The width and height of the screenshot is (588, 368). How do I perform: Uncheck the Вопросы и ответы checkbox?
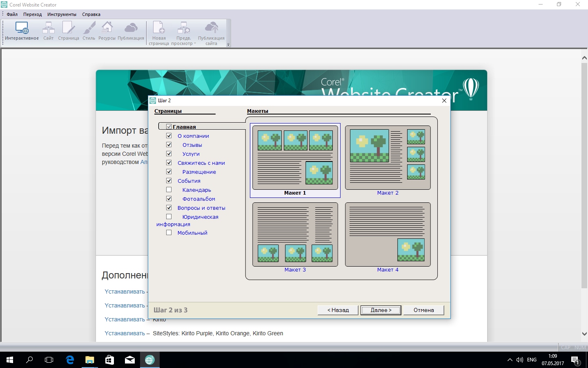pos(169,208)
